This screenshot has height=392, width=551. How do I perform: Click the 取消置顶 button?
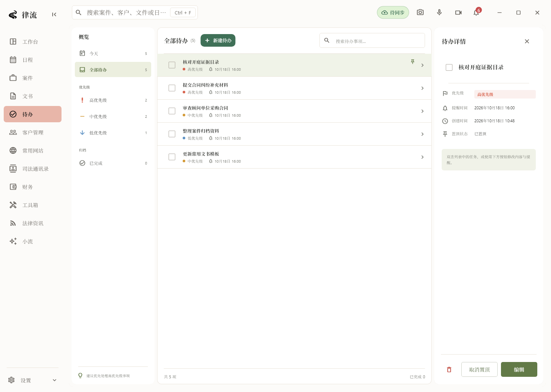(x=479, y=369)
